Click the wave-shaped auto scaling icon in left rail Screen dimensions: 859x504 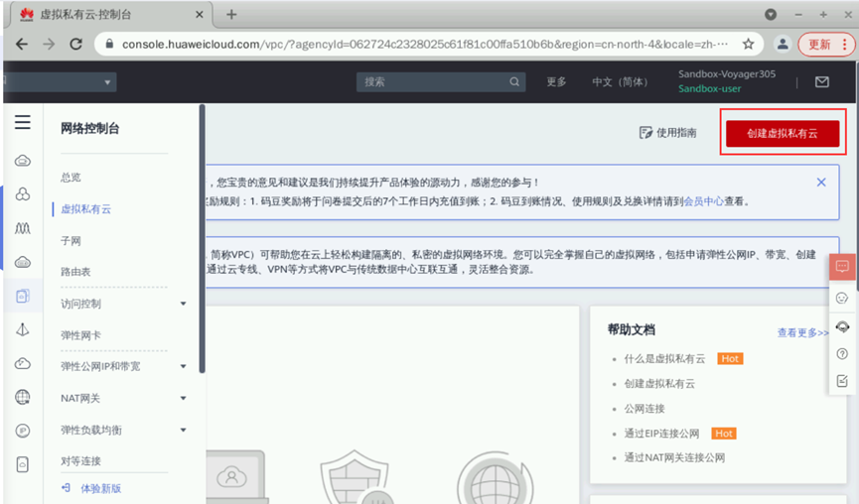23,228
